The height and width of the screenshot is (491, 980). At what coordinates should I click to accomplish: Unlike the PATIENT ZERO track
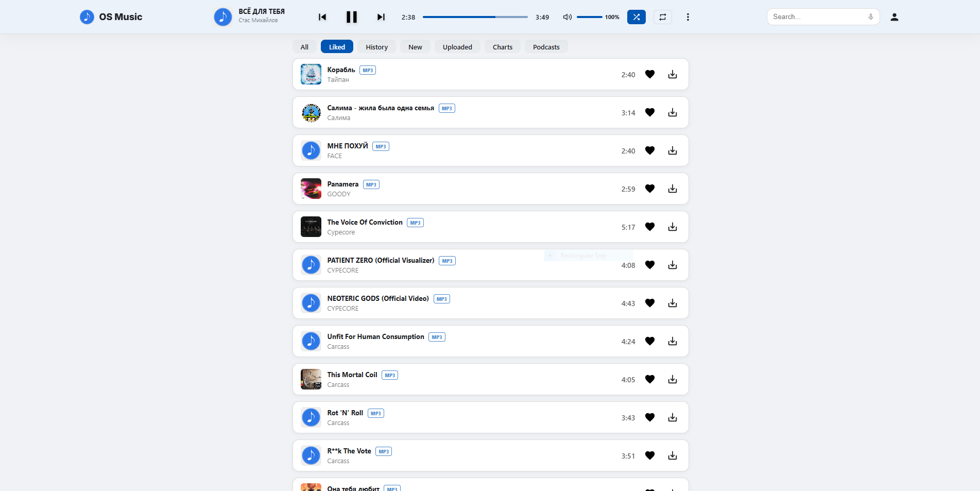pyautogui.click(x=650, y=265)
